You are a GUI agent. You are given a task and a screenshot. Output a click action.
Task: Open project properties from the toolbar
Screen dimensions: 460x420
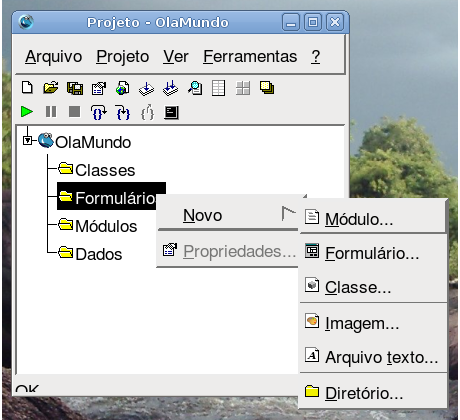point(99,89)
